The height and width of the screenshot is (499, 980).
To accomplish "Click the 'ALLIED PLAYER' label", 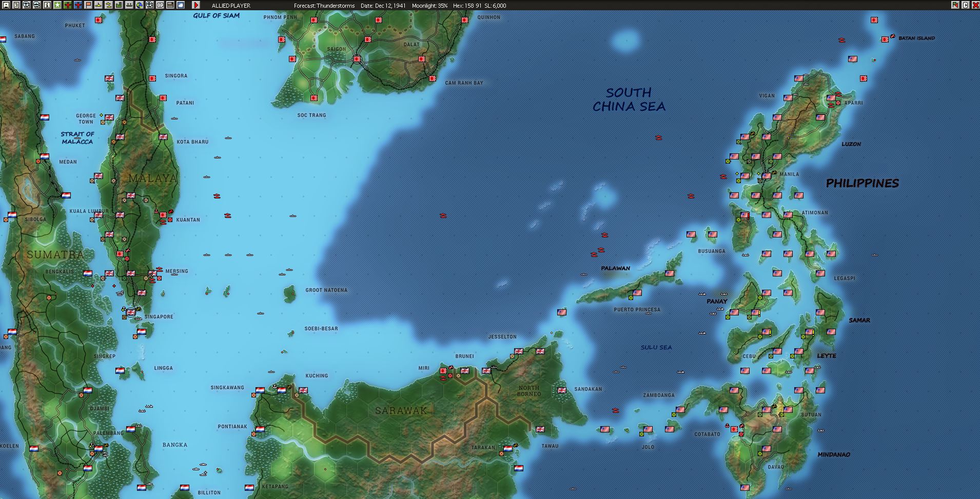I will coord(231,6).
